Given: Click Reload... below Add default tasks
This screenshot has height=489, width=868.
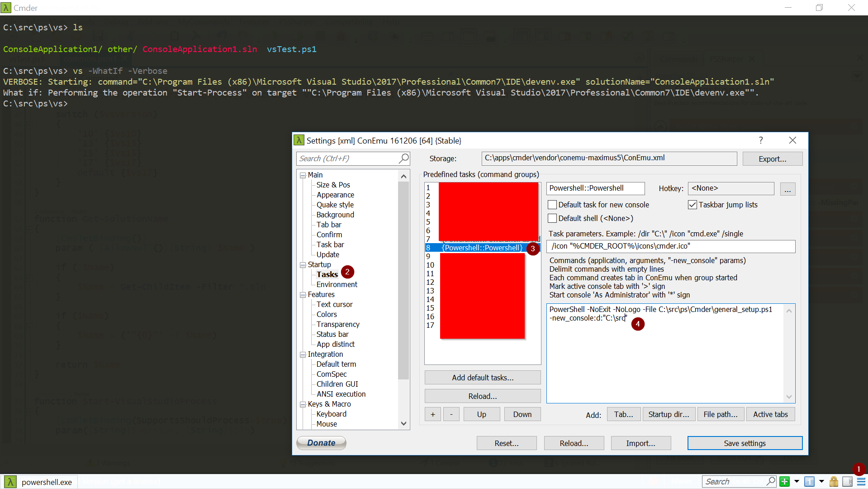Looking at the screenshot, I should click(x=483, y=396).
